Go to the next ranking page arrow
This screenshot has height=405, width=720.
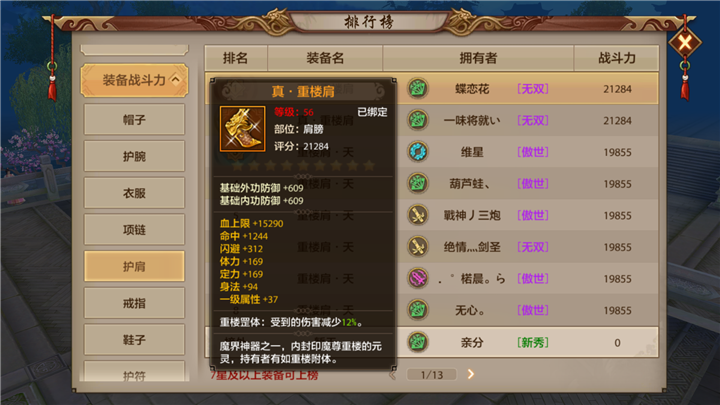click(471, 374)
